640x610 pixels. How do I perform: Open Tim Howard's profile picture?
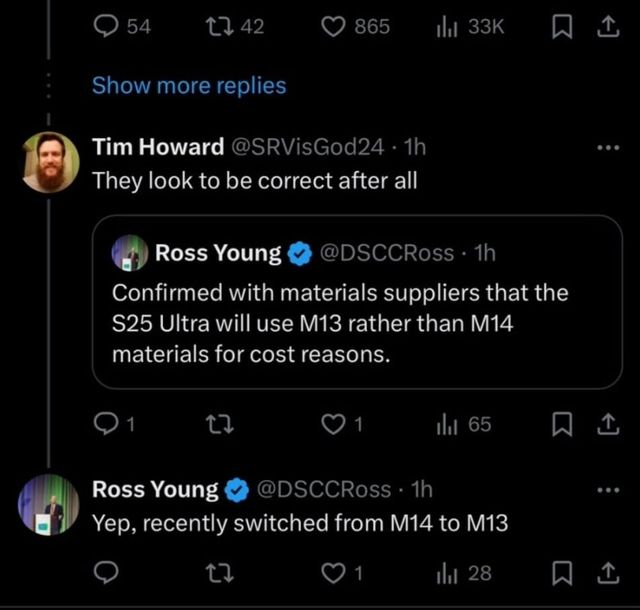(50, 162)
